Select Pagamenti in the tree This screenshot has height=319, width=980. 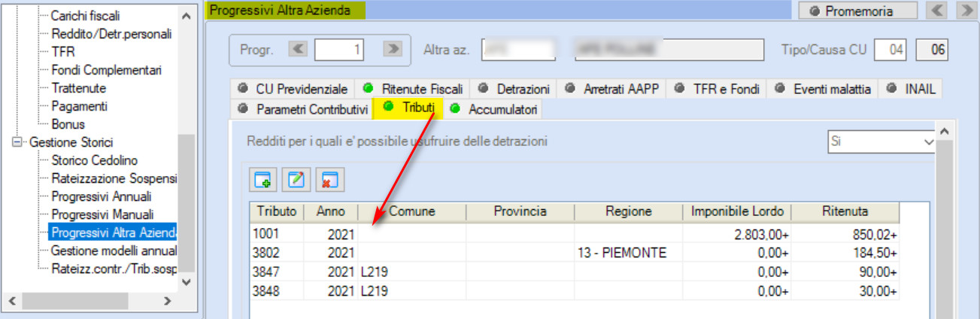click(79, 106)
